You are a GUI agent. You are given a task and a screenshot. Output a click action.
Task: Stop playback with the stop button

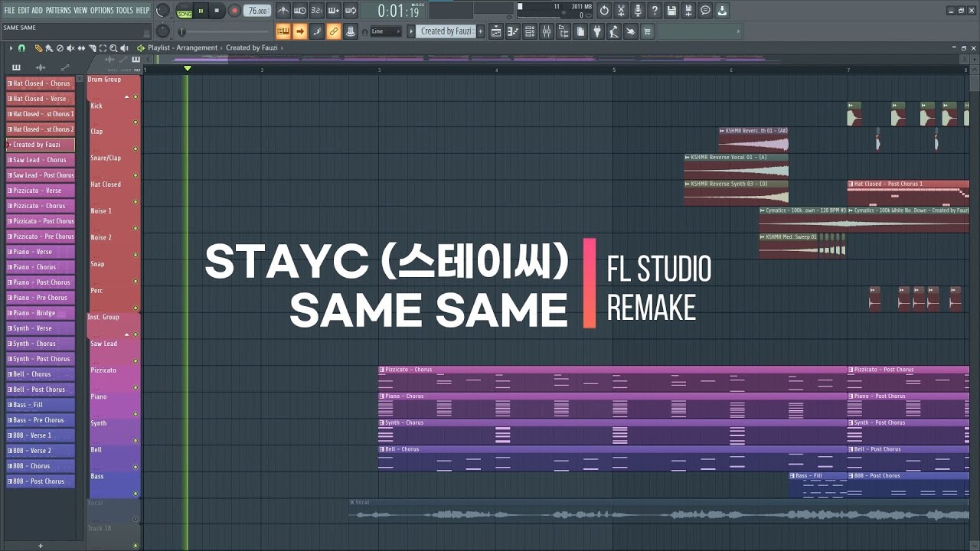tap(217, 11)
